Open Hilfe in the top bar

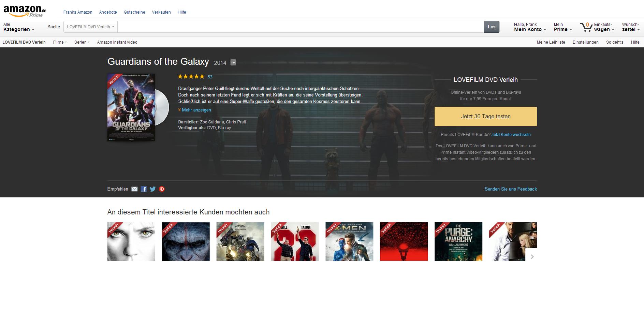(x=182, y=12)
